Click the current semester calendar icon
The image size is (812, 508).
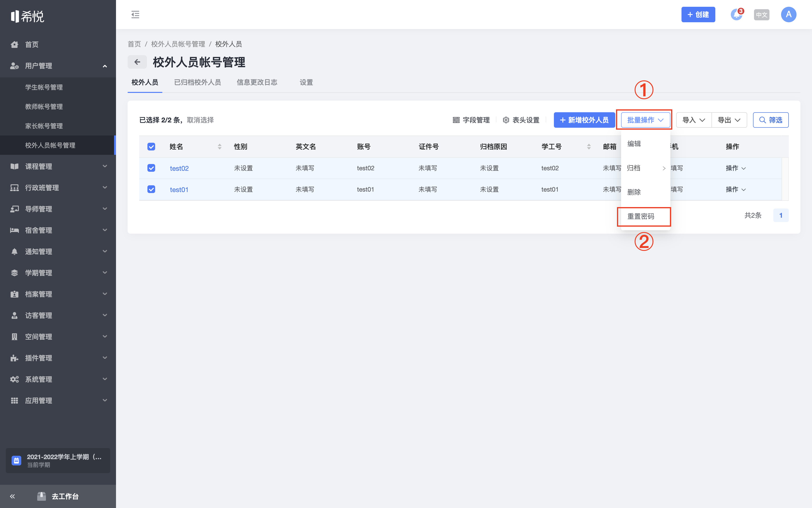point(16,460)
